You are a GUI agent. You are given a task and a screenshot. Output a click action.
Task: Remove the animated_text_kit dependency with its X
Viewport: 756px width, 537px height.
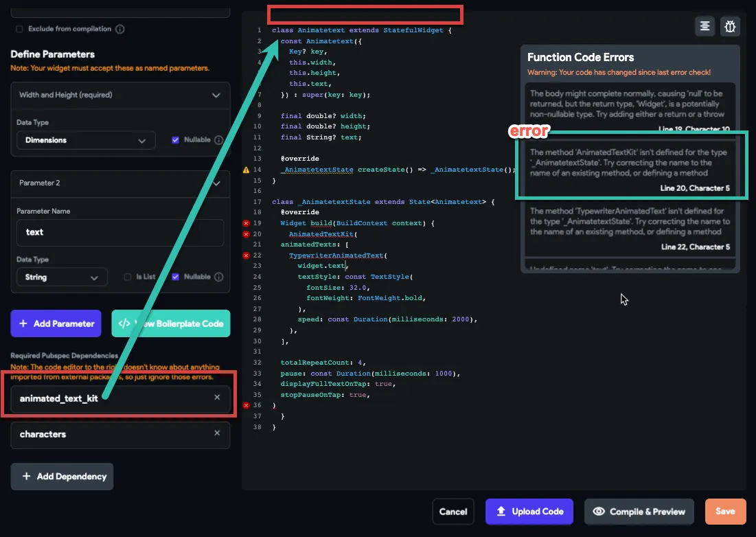[x=217, y=397]
